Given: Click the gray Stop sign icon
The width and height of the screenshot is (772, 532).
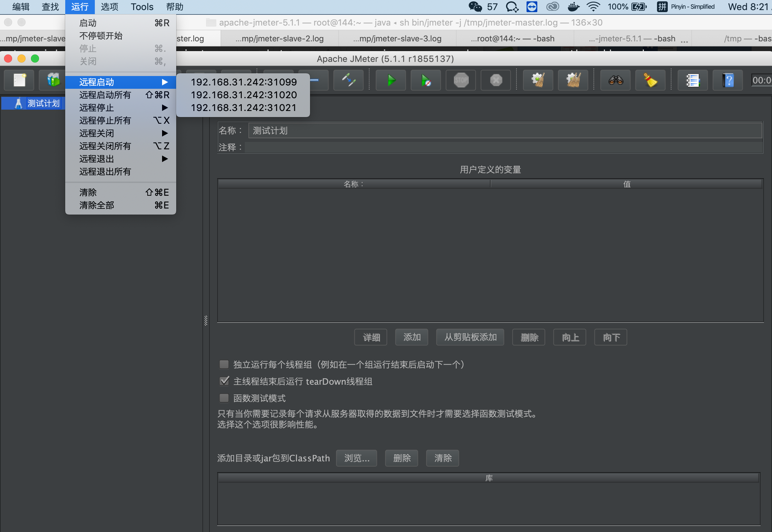Looking at the screenshot, I should [x=461, y=80].
